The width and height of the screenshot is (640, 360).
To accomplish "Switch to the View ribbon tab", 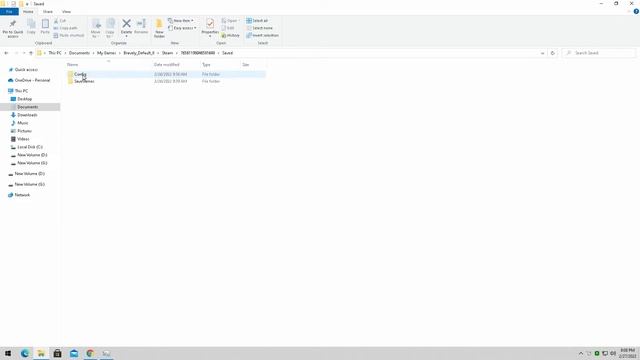I will 66,12.
